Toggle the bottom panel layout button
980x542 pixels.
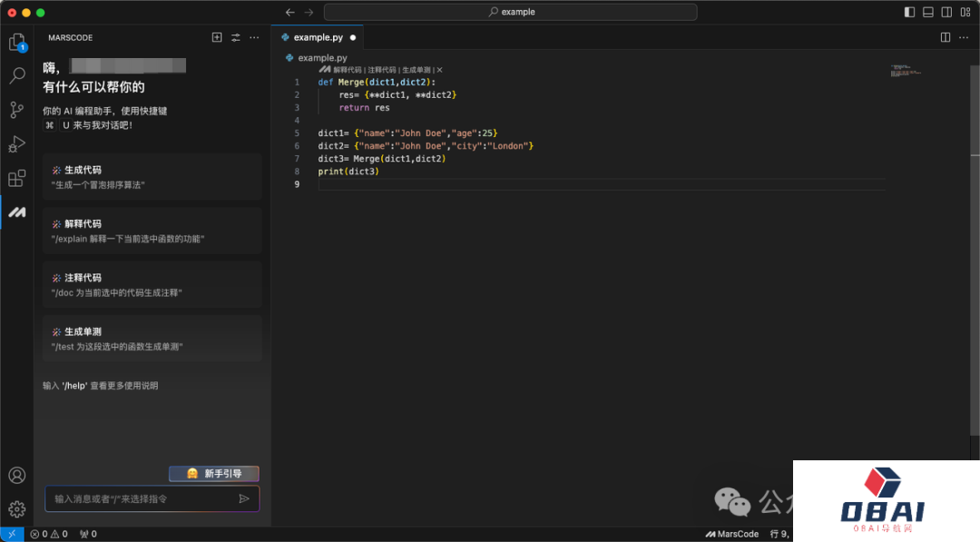coord(928,12)
